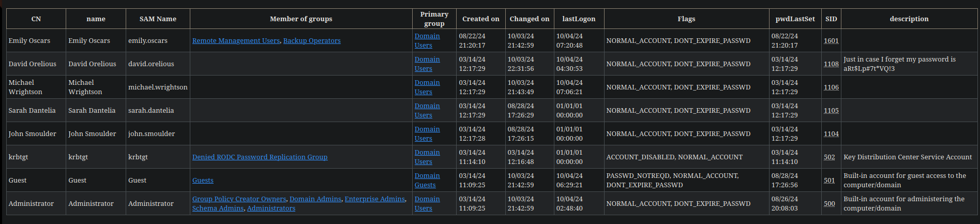Viewport: 980px width, 224px height.
Task: Click SID 1601 for Emily Oscars
Action: pyautogui.click(x=831, y=41)
